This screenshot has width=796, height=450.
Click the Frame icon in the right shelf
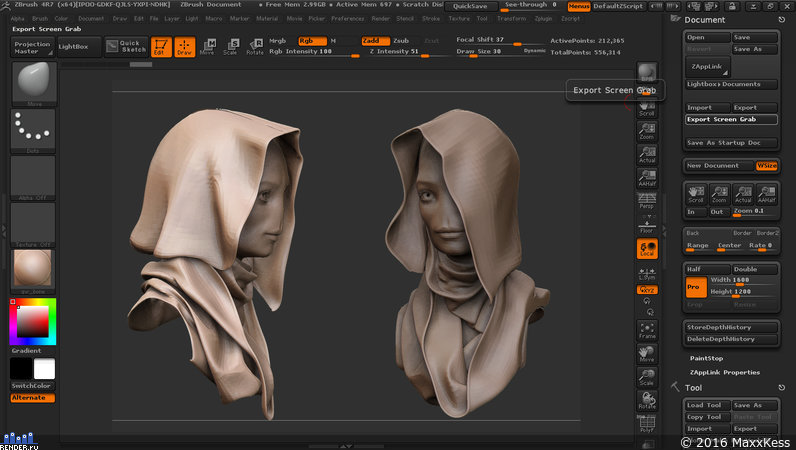point(647,330)
